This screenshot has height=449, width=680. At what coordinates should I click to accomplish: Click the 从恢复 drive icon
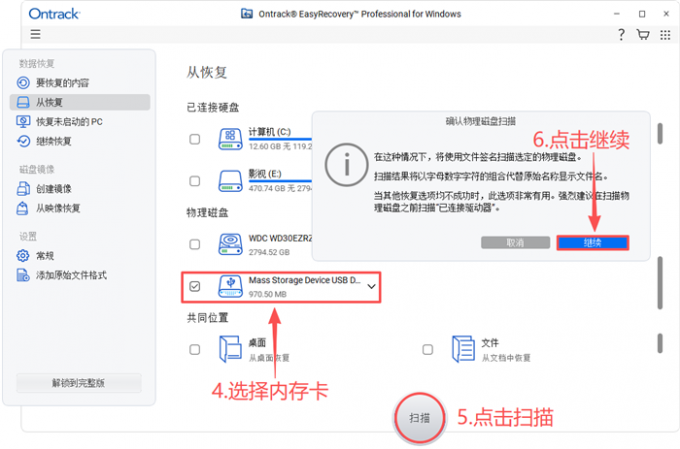point(23,102)
